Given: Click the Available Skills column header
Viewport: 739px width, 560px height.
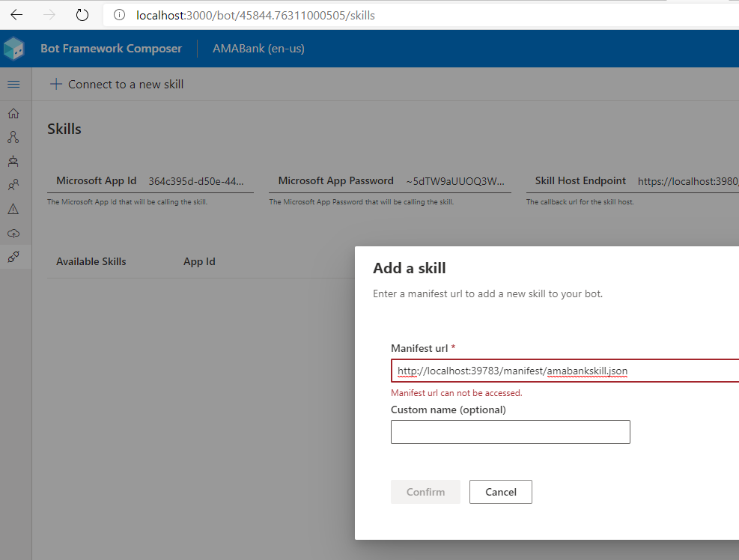Looking at the screenshot, I should 91,261.
